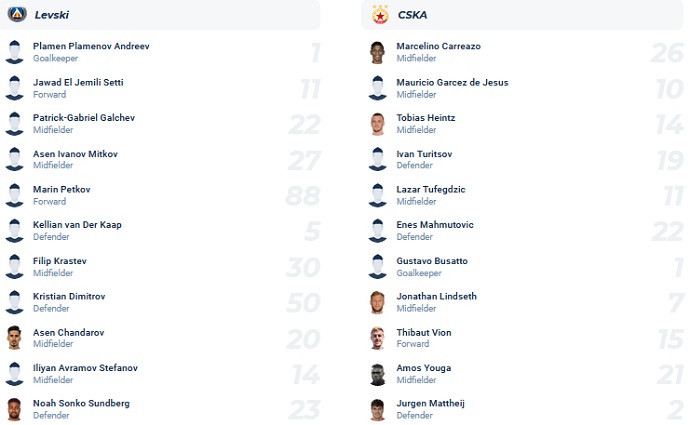Open Enes Mahmutovic's profile

pos(435,225)
